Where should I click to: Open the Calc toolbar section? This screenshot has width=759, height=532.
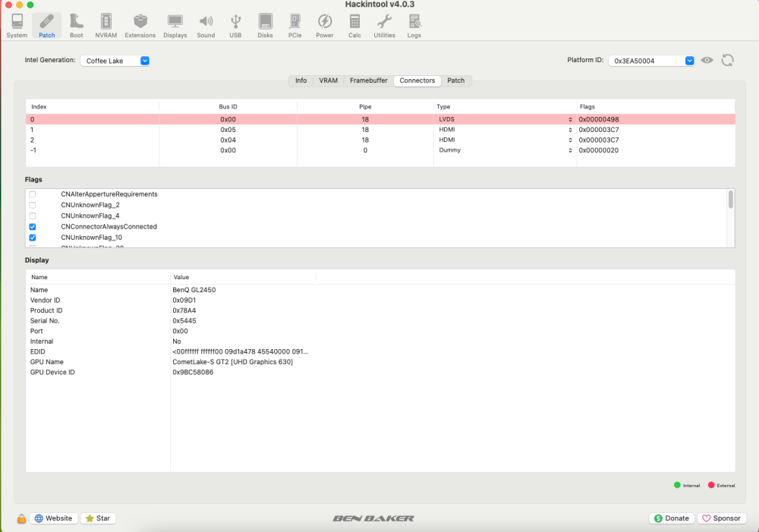point(354,26)
